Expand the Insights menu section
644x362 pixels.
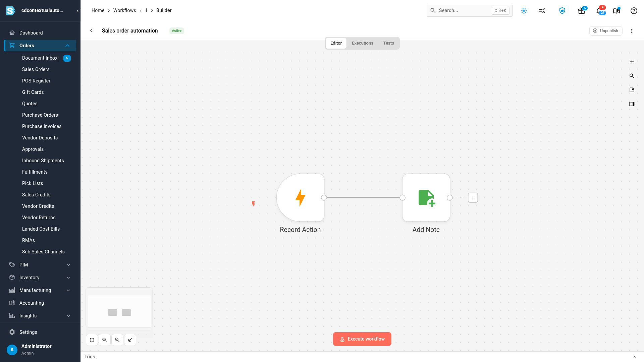(x=68, y=316)
